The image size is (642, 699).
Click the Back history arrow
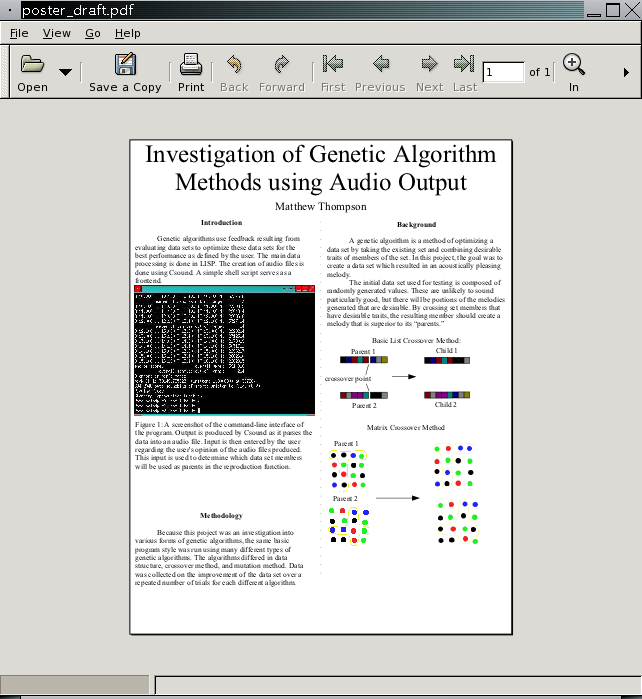pyautogui.click(x=234, y=64)
